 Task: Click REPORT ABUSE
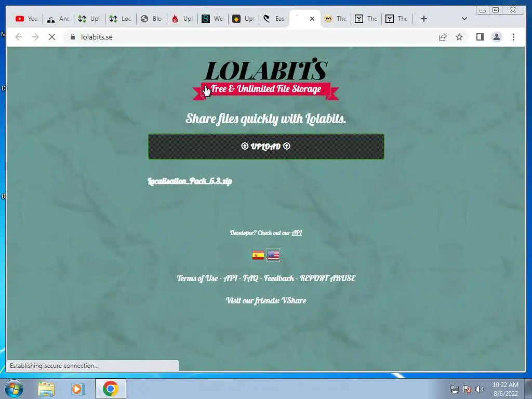[328, 278]
